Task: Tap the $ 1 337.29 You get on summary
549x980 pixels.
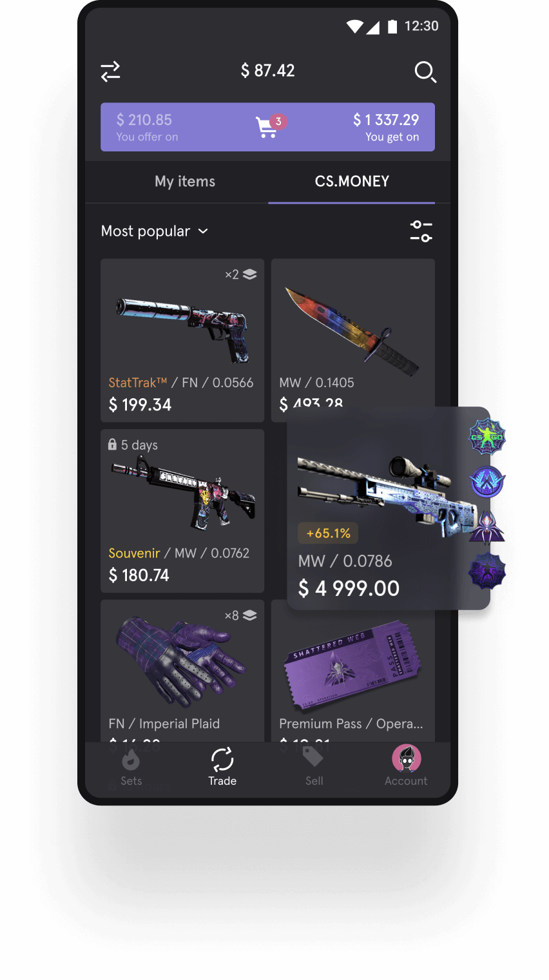Action: (386, 127)
